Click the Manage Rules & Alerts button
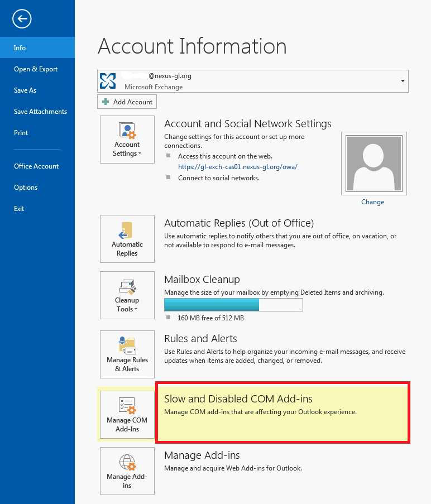 point(127,354)
